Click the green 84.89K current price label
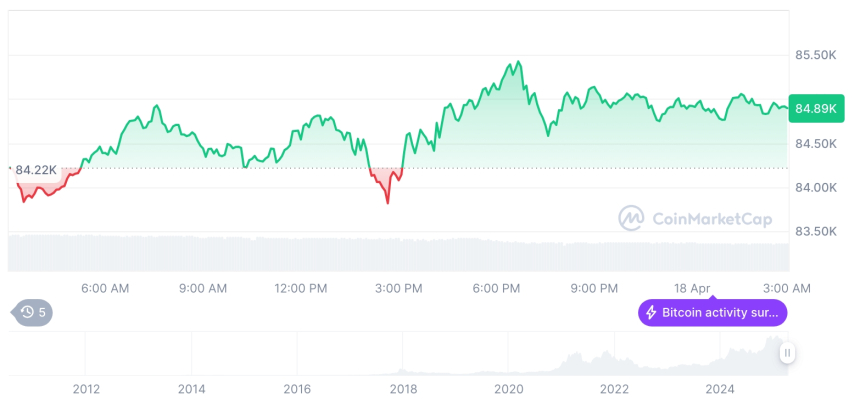Screen dimensions: 860x401 click(814, 108)
